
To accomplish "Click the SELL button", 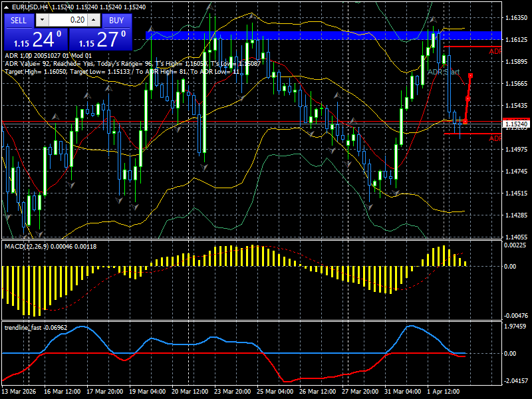I will pyautogui.click(x=19, y=21).
